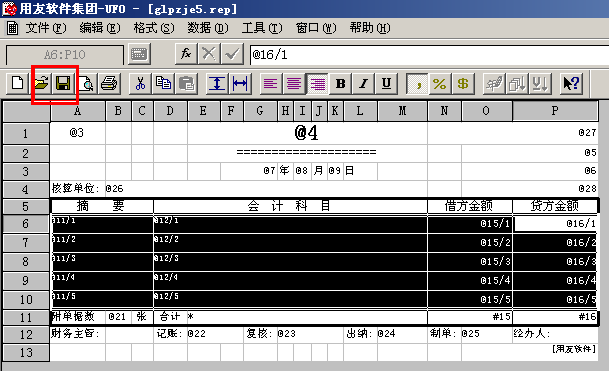Cancel formula entry with the X button
The width and height of the screenshot is (609, 371).
(x=209, y=54)
